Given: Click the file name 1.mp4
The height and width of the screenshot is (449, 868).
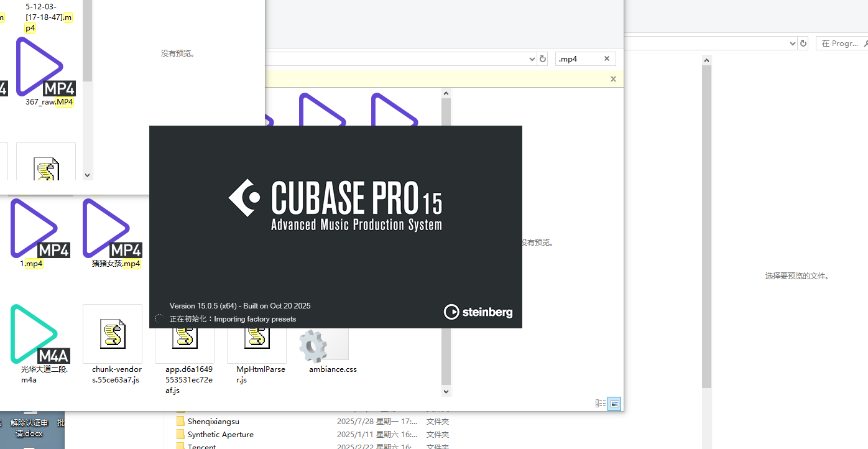Looking at the screenshot, I should coord(31,264).
